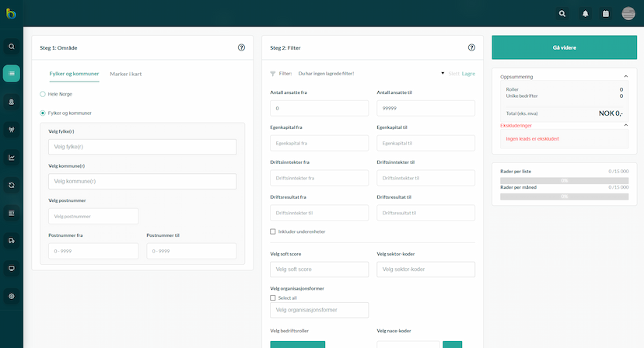Focus Antall ansatte fra field
Image resolution: width=644 pixels, height=348 pixels.
click(319, 108)
